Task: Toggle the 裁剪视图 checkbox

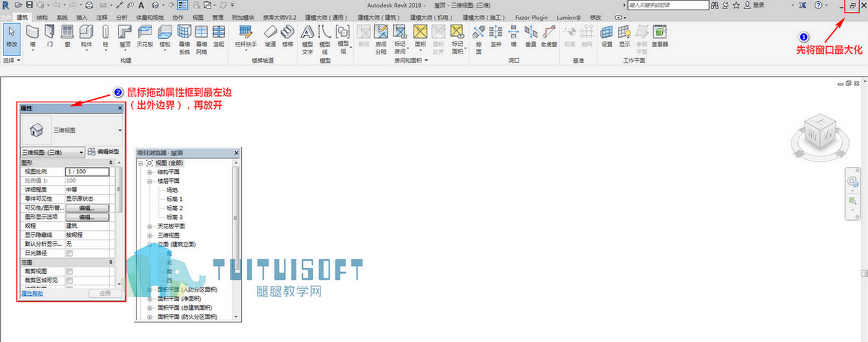Action: (69, 271)
